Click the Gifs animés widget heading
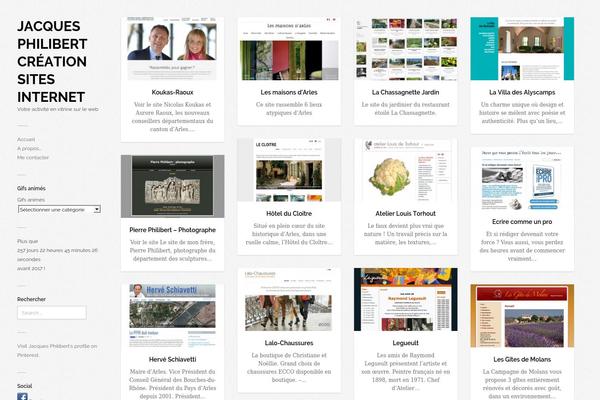Screen dimensions: 600x400 [31, 188]
